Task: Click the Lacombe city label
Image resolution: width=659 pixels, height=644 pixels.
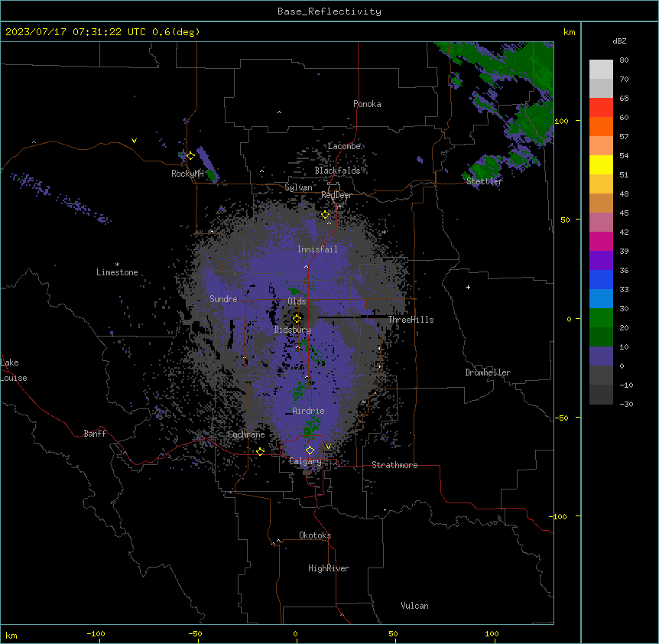Action: tap(344, 146)
